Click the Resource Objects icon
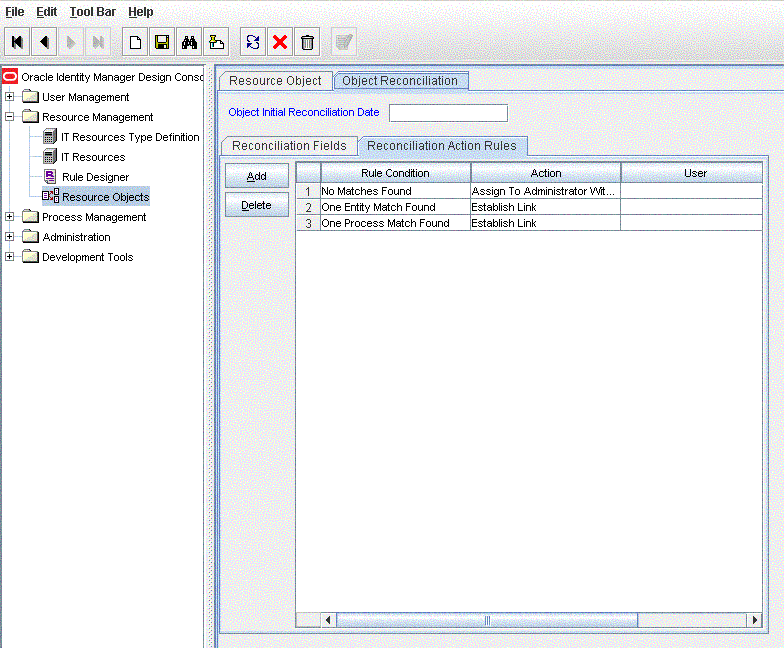 pyautogui.click(x=51, y=196)
